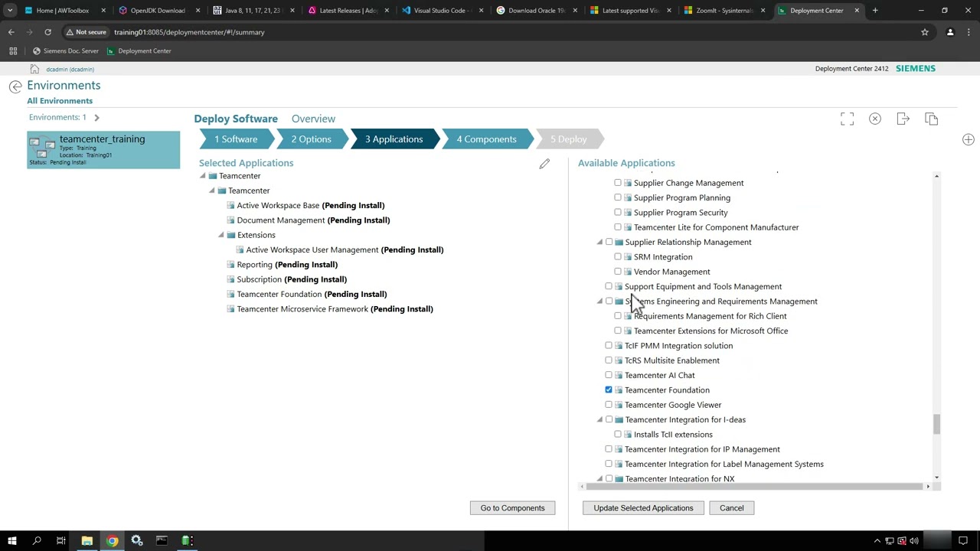Check Teamcenter Extensions for Microsoft Office
This screenshot has height=551, width=980.
(x=618, y=331)
